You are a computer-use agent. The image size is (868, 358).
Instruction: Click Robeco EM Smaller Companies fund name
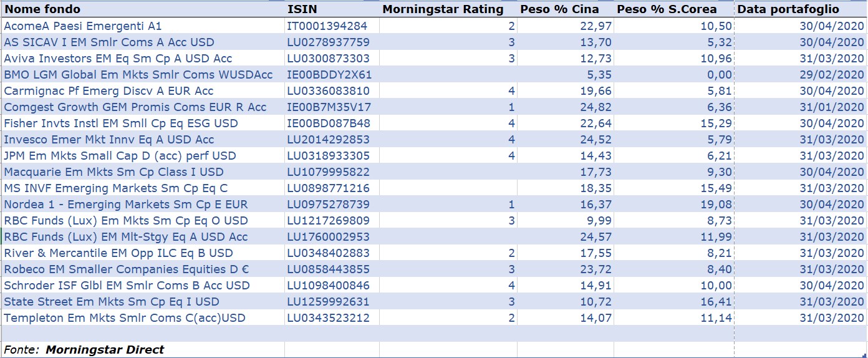click(x=127, y=269)
